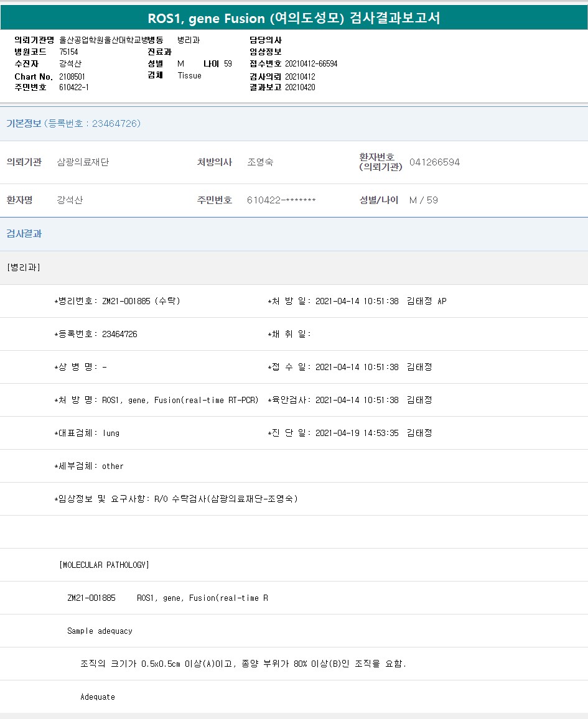Click 처방의사 name 조영숙

(260, 162)
